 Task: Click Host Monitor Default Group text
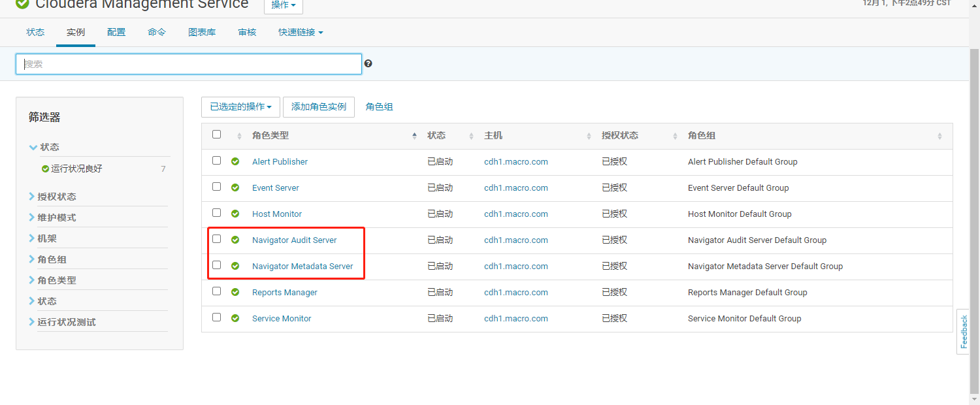[x=740, y=214]
